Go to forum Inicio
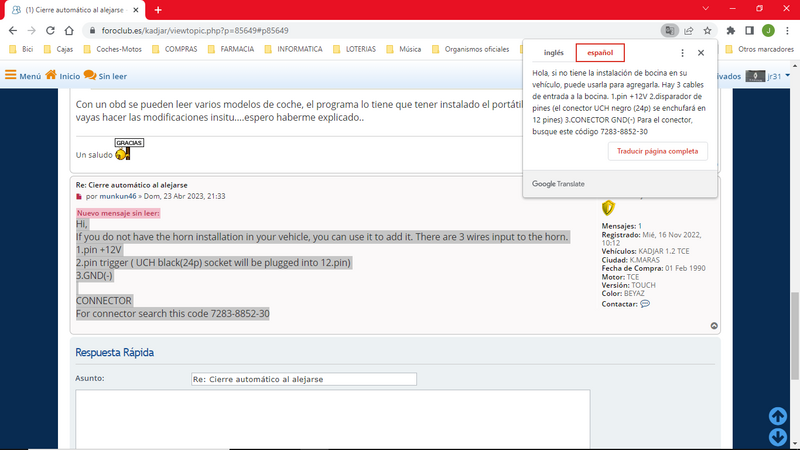The height and width of the screenshot is (450, 800). point(63,76)
